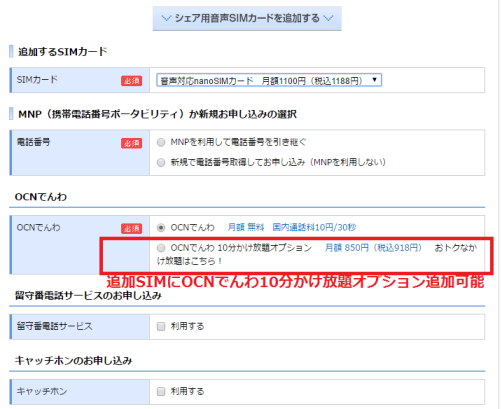
Task: Click the 必須 badge next to 電話番号
Action: pyautogui.click(x=132, y=143)
